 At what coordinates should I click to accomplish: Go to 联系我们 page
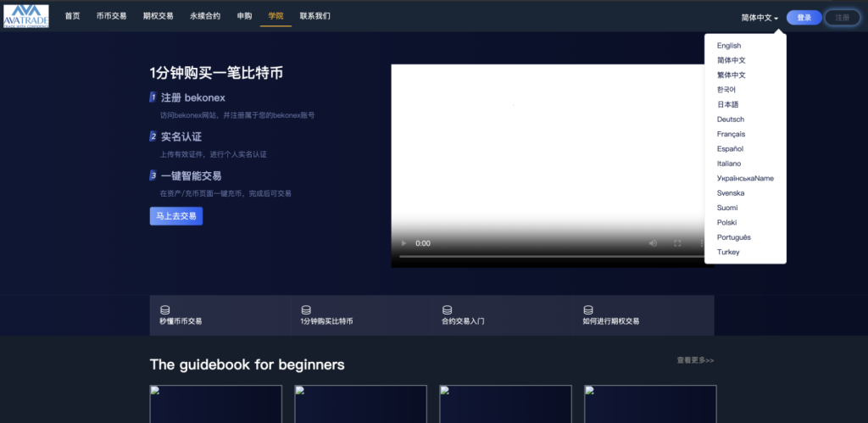(x=315, y=16)
